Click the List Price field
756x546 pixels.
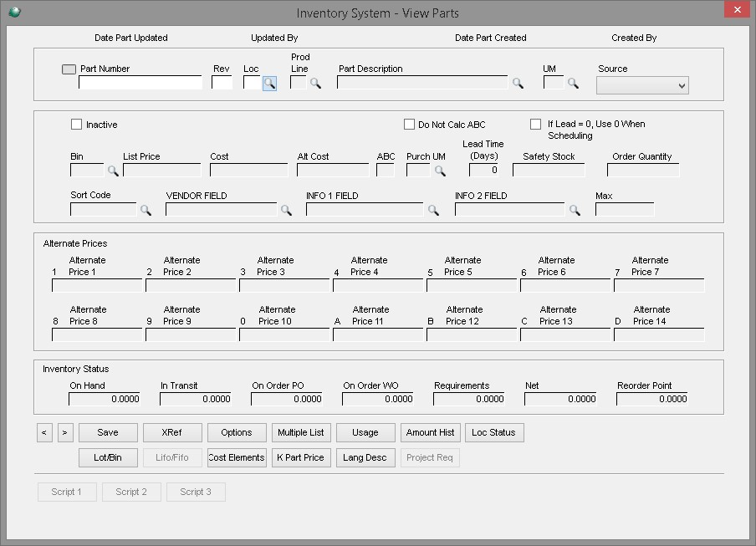pos(162,170)
